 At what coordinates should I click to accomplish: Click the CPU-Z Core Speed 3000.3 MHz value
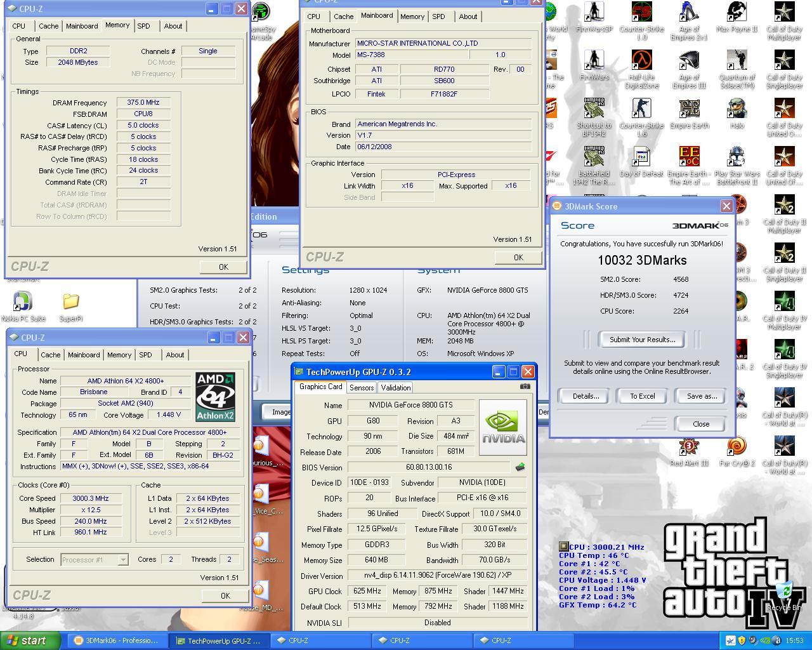(x=91, y=498)
